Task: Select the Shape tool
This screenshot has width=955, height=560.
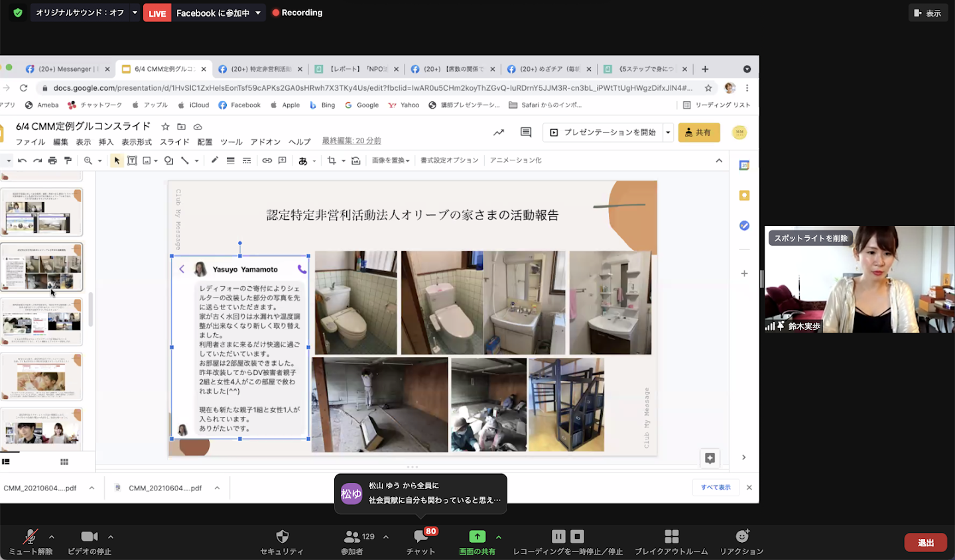Action: (x=168, y=160)
